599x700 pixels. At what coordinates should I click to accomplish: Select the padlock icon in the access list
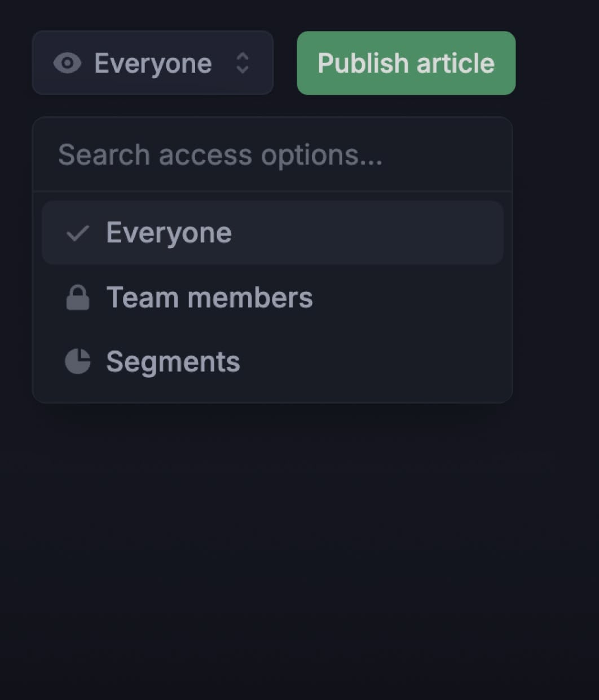click(78, 297)
